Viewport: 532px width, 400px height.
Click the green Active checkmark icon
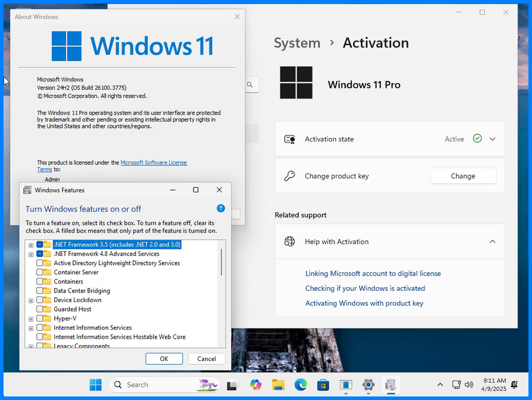(477, 139)
